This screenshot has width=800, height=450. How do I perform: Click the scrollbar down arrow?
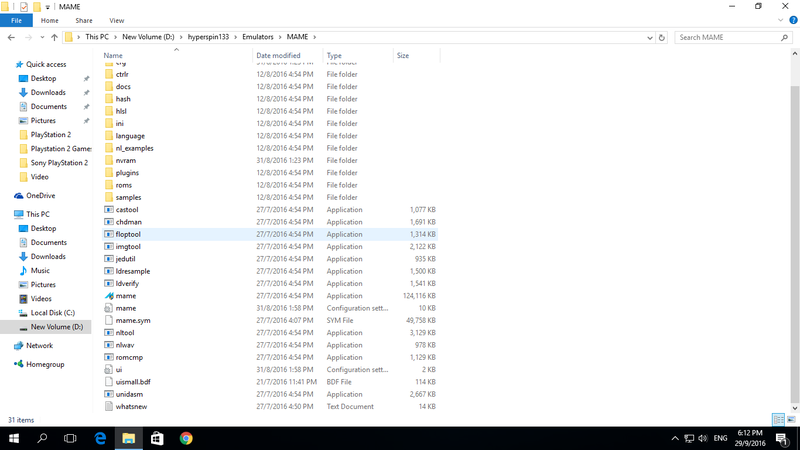pyautogui.click(x=795, y=408)
